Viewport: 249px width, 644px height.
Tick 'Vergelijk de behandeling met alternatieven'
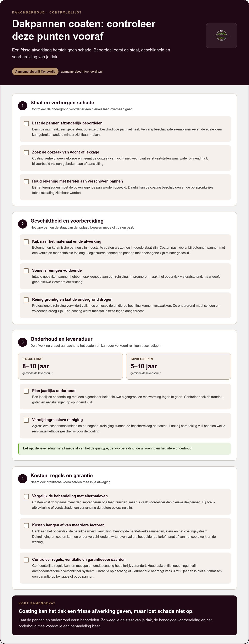(x=26, y=496)
